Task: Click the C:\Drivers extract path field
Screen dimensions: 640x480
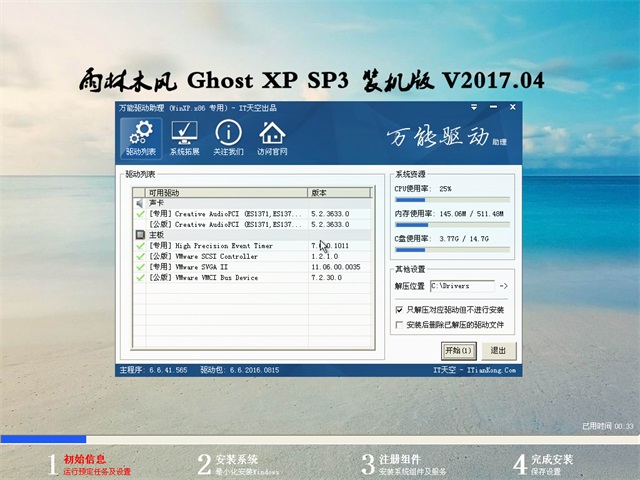Action: pos(462,287)
